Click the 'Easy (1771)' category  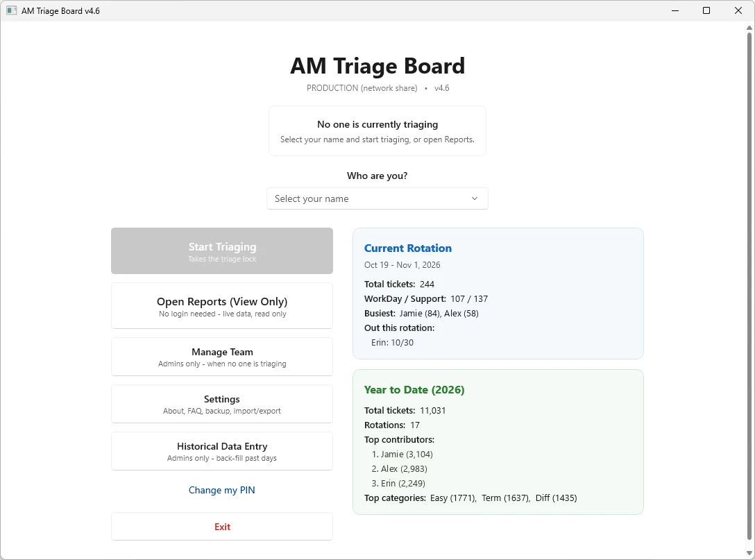coord(453,498)
